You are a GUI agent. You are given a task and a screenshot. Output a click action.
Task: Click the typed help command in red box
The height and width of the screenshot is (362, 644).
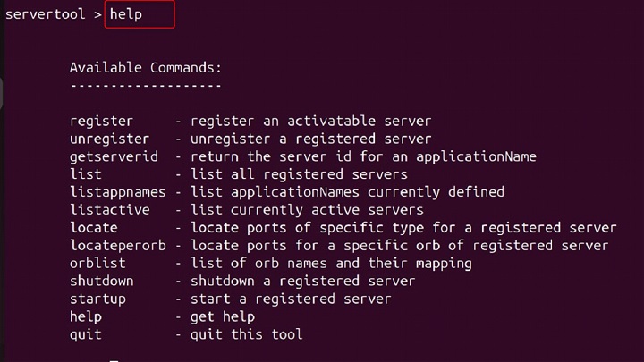pos(126,14)
